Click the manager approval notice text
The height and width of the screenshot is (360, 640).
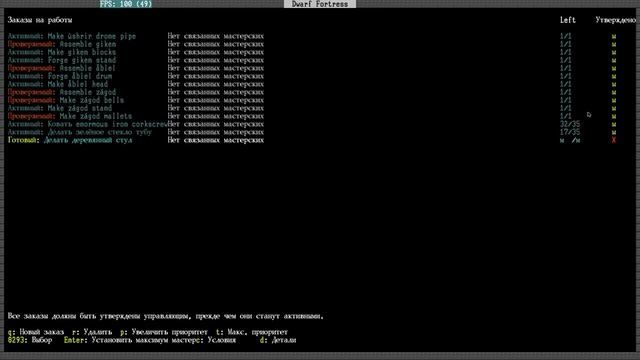tap(165, 316)
